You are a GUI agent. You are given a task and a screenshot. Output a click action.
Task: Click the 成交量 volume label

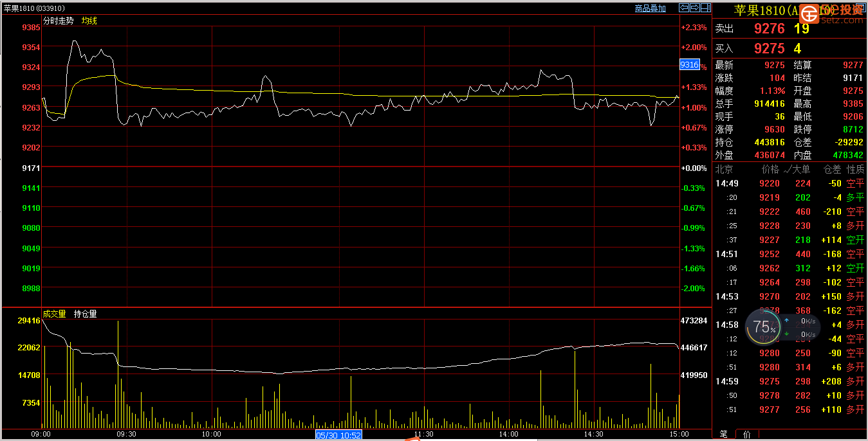click(55, 314)
